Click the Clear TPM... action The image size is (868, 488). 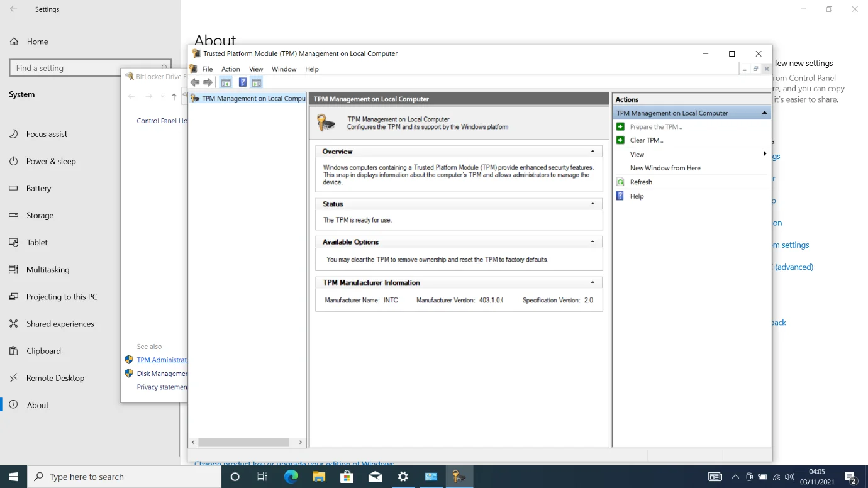click(x=647, y=140)
